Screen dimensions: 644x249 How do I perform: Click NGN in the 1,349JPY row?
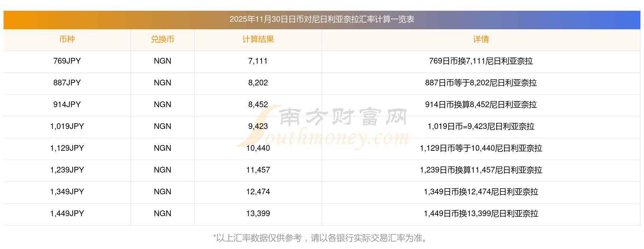[162, 192]
